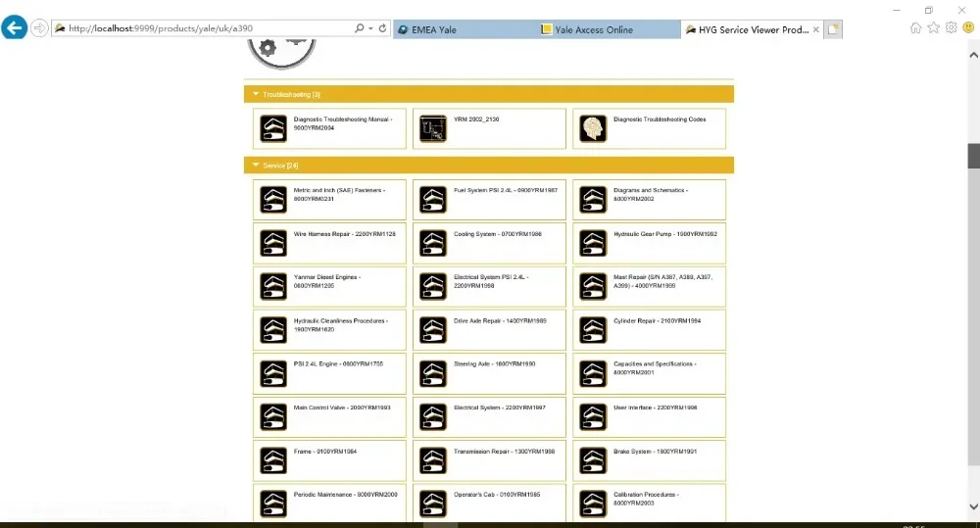Open the favorites star icon

(x=933, y=27)
